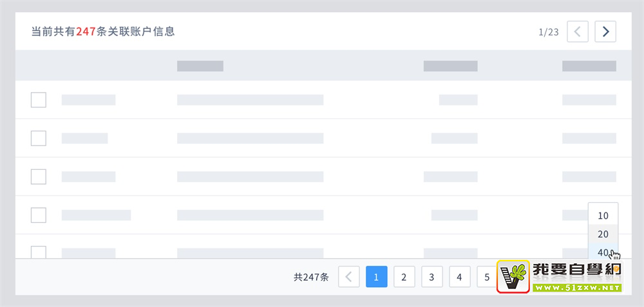Click the 1/23 page indicator
The image size is (644, 307).
(x=548, y=32)
